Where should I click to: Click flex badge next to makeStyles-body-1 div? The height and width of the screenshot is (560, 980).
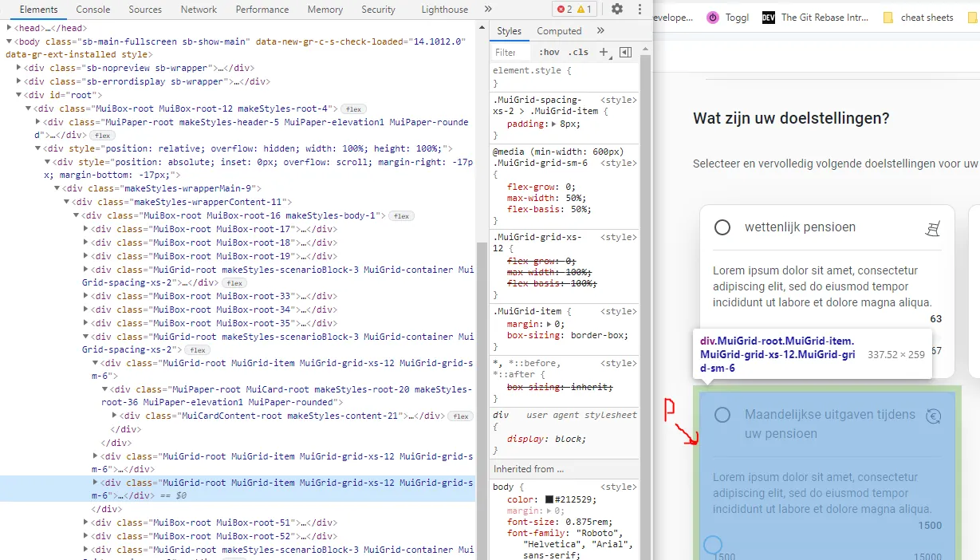pos(400,216)
